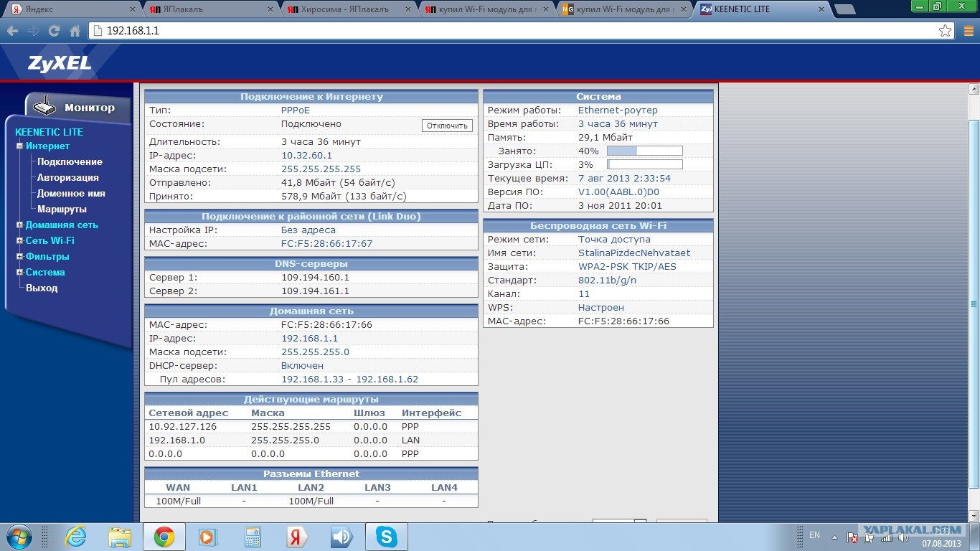Open the speaker app taskbar icon
980x551 pixels.
pyautogui.click(x=341, y=537)
